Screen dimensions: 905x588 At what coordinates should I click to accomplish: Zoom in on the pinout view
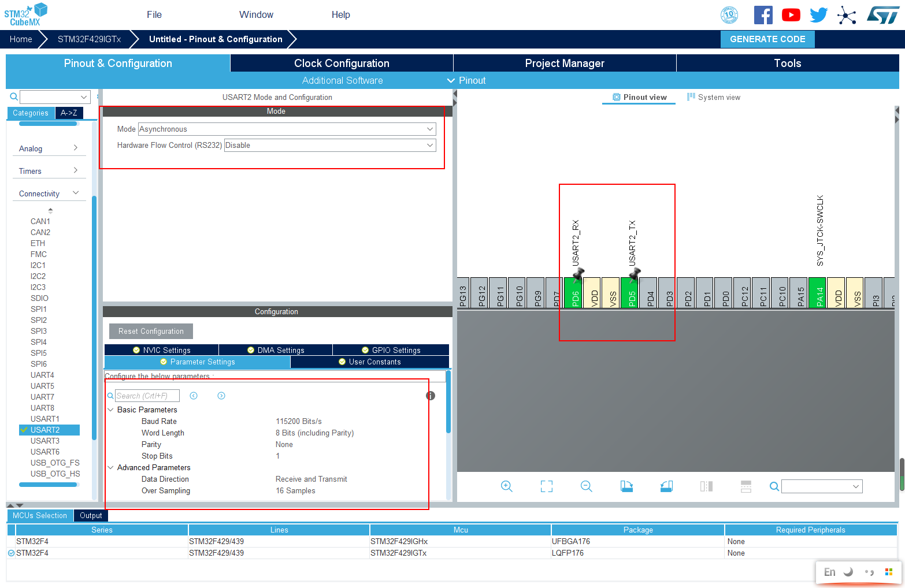(x=507, y=486)
